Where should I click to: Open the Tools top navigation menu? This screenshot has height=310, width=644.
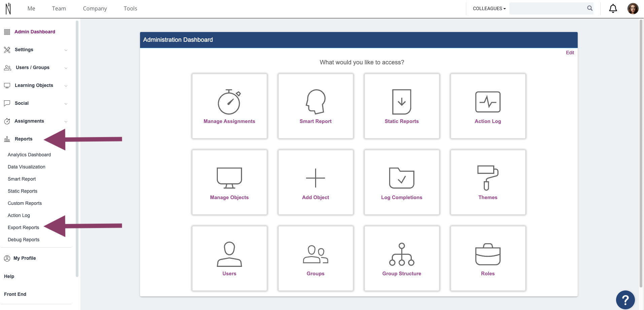click(x=130, y=8)
